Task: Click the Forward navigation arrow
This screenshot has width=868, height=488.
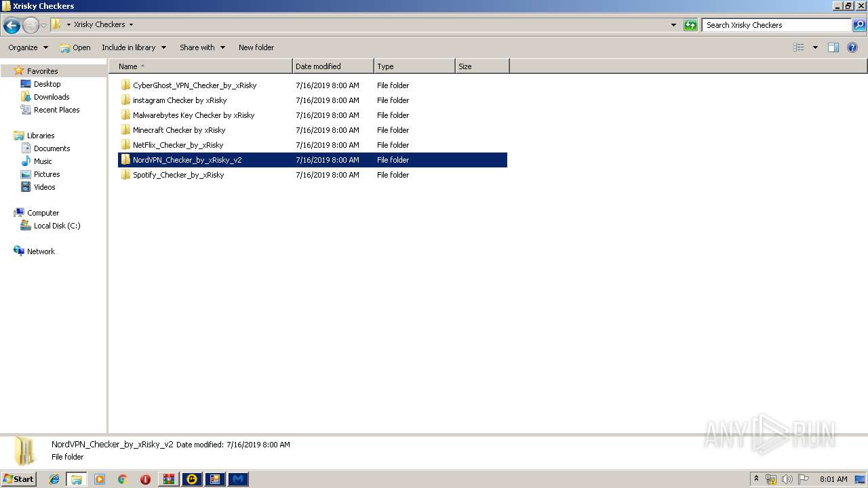Action: (x=31, y=25)
